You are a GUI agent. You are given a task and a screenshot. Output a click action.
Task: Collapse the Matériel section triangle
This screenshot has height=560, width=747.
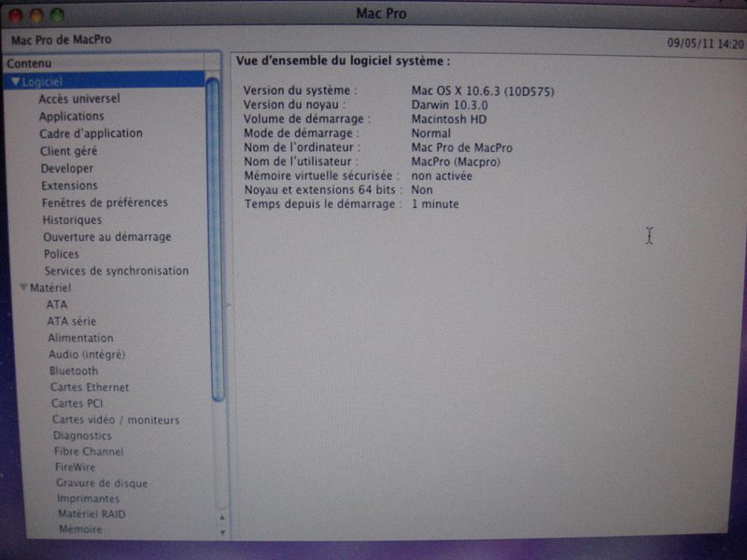point(22,287)
